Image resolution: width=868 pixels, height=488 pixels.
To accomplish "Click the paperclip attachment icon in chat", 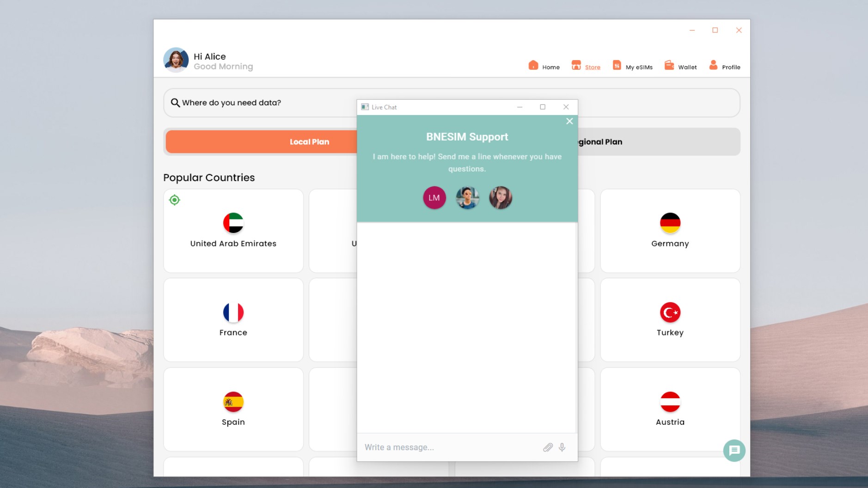I will pyautogui.click(x=548, y=447).
